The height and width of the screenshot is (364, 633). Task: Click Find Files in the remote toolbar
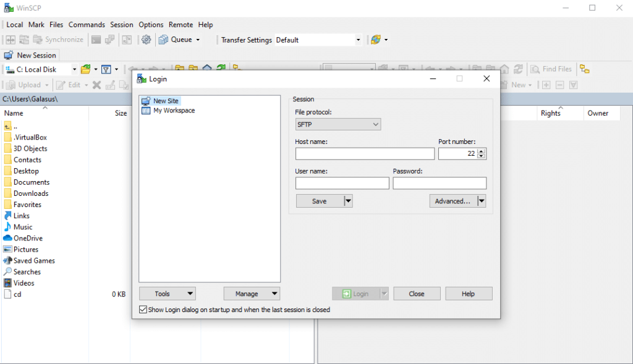pyautogui.click(x=551, y=69)
